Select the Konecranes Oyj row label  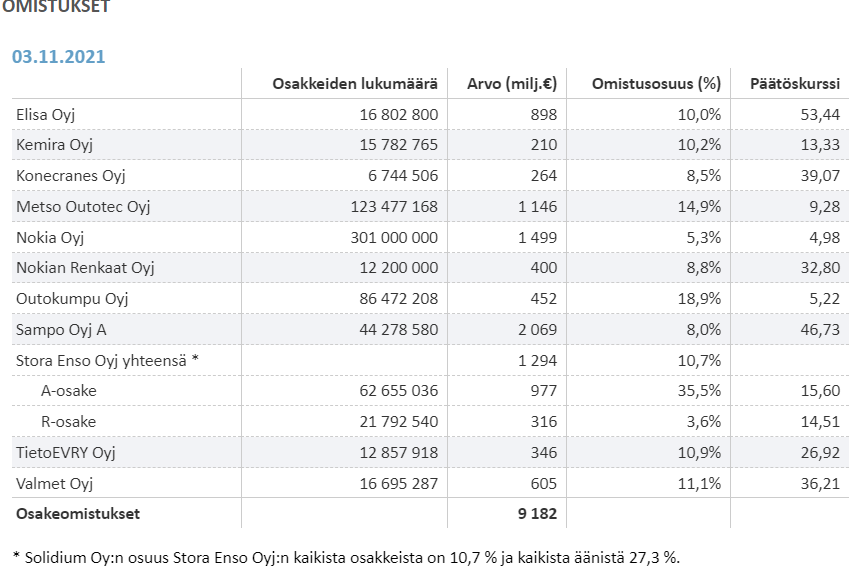(70, 176)
